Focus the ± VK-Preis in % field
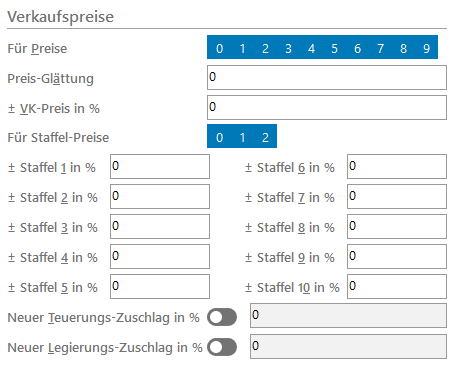 pyautogui.click(x=327, y=107)
